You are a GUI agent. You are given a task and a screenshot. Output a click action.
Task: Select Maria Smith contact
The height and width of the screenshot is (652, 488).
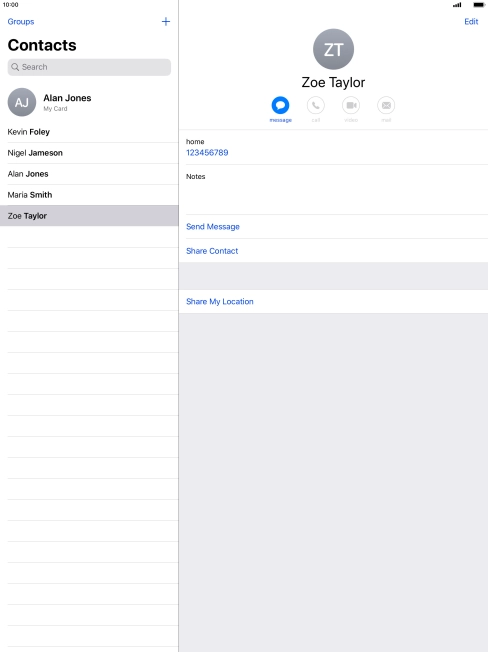89,195
